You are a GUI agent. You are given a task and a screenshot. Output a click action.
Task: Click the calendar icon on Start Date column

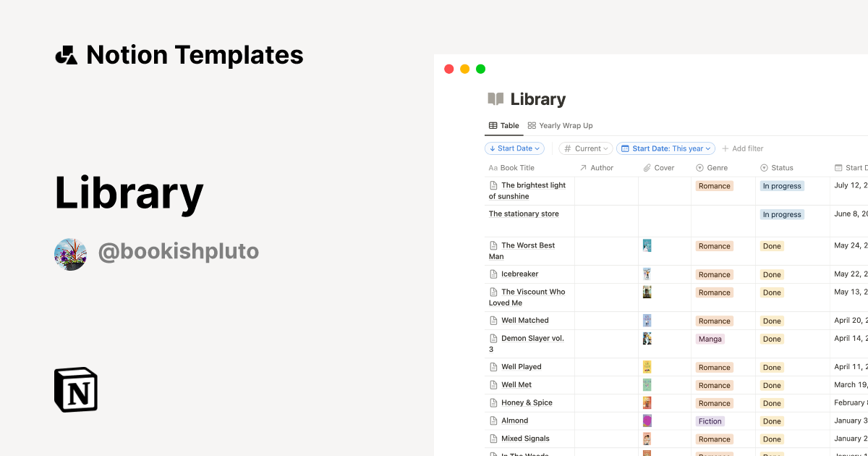[x=838, y=167]
